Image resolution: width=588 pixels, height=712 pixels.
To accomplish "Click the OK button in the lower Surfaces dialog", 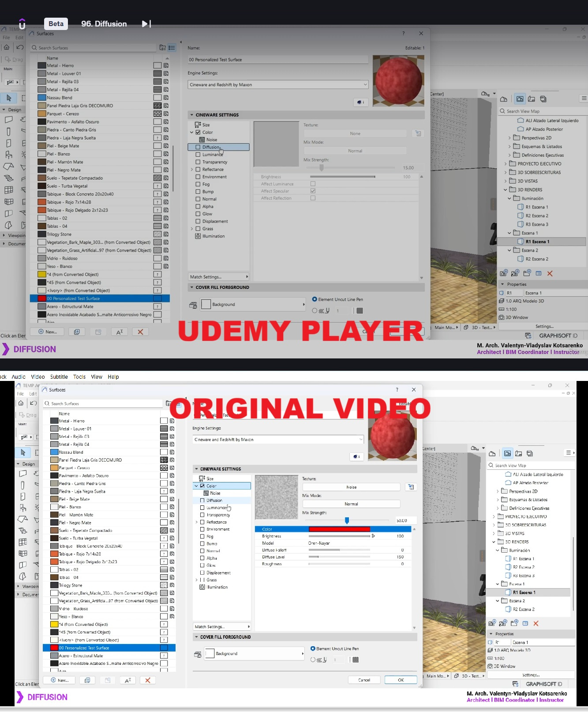I will [401, 680].
